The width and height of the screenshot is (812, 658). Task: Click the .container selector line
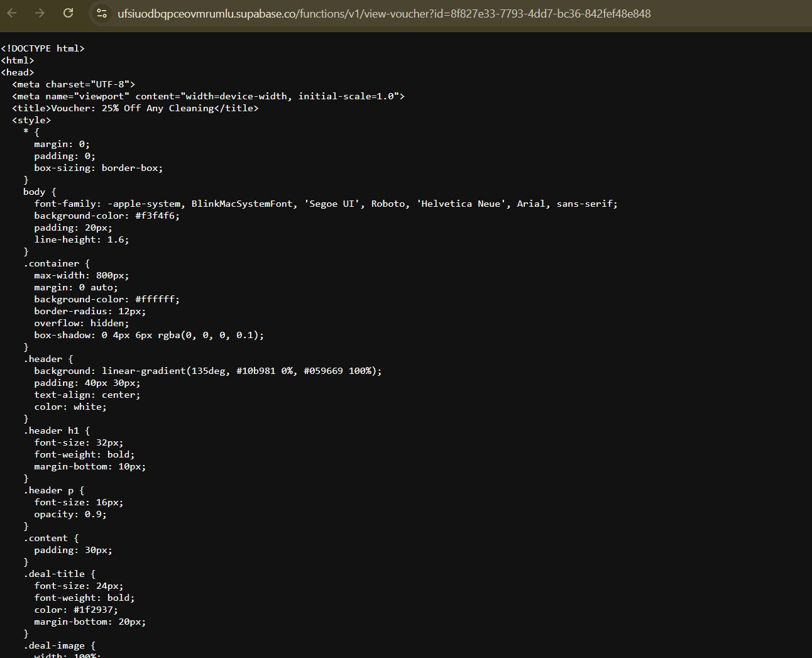(57, 263)
